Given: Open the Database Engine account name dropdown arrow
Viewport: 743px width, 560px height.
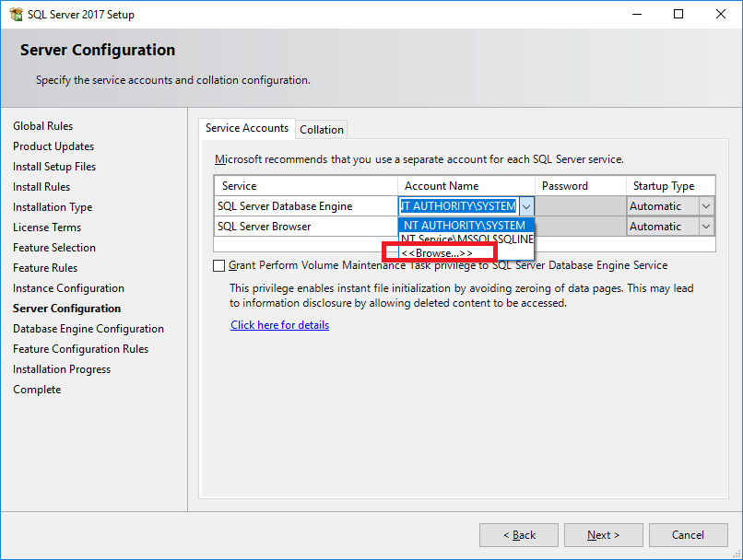Looking at the screenshot, I should (526, 206).
